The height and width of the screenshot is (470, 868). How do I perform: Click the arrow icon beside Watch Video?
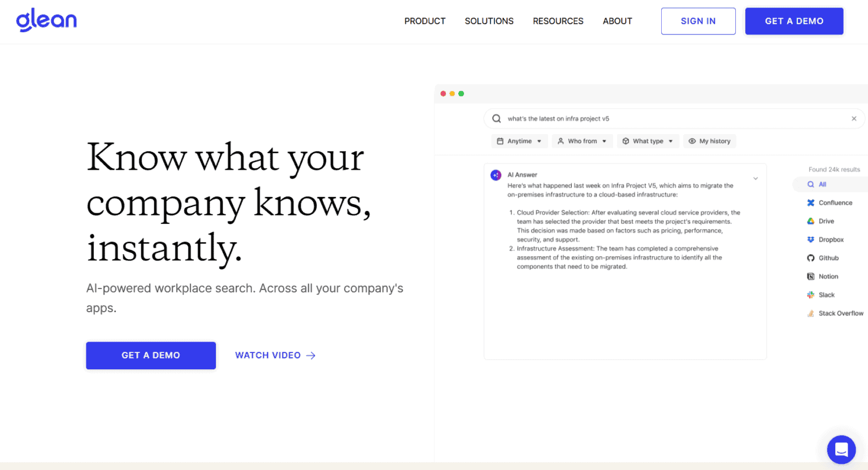click(x=311, y=356)
